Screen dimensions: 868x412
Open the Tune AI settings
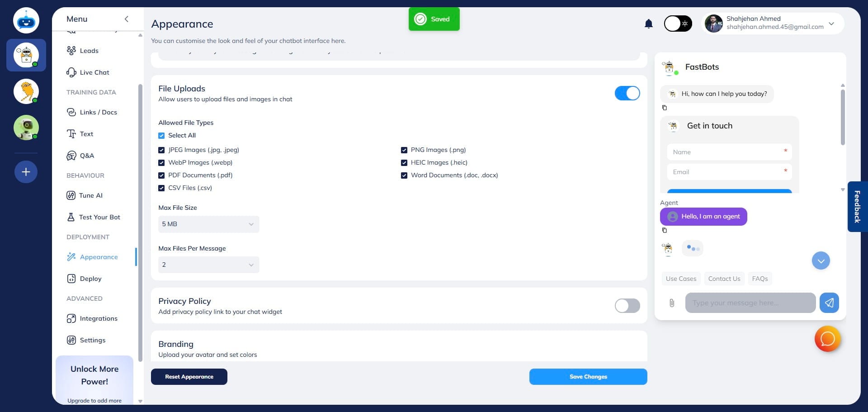91,195
